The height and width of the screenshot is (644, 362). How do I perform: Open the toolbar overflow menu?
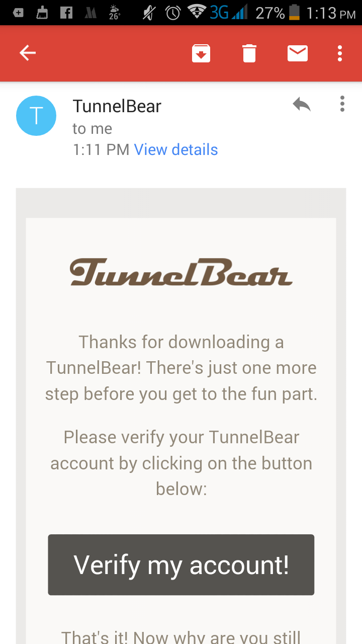(x=340, y=53)
